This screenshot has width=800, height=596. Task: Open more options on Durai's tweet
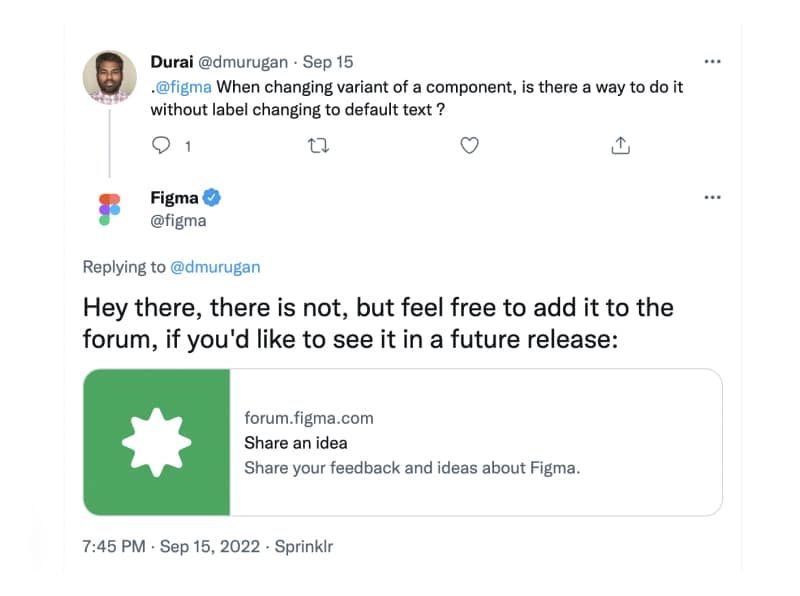pyautogui.click(x=712, y=62)
